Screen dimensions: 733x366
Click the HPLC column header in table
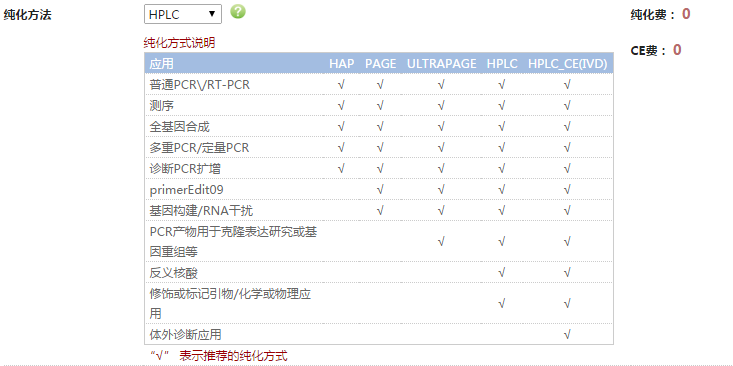click(x=502, y=64)
